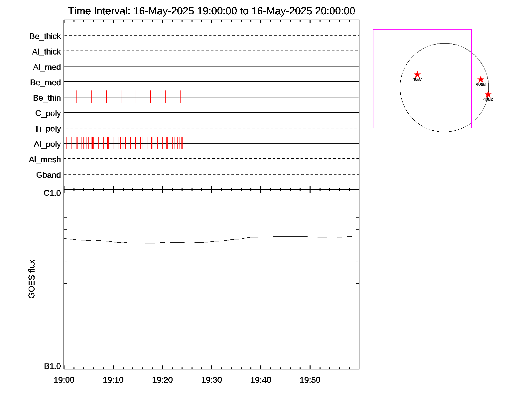This screenshot has width=532, height=399.
Task: Click the red star marking region 4082
Action: tap(488, 95)
